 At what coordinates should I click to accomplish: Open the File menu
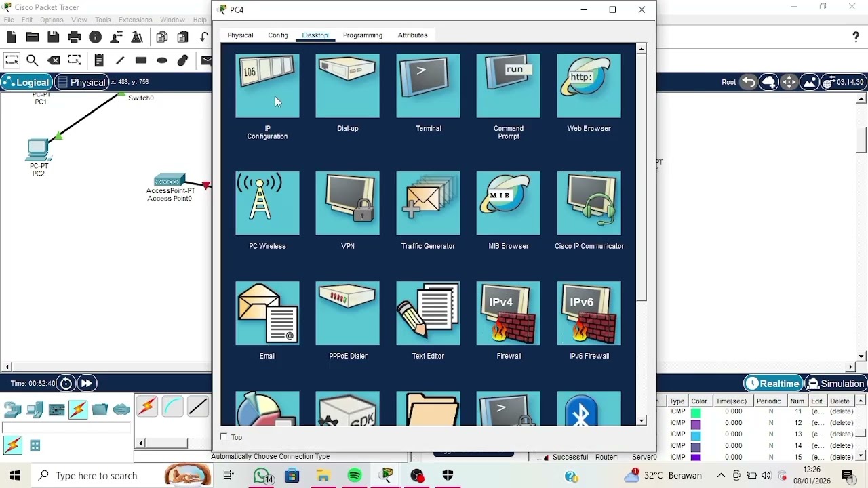coord(9,20)
